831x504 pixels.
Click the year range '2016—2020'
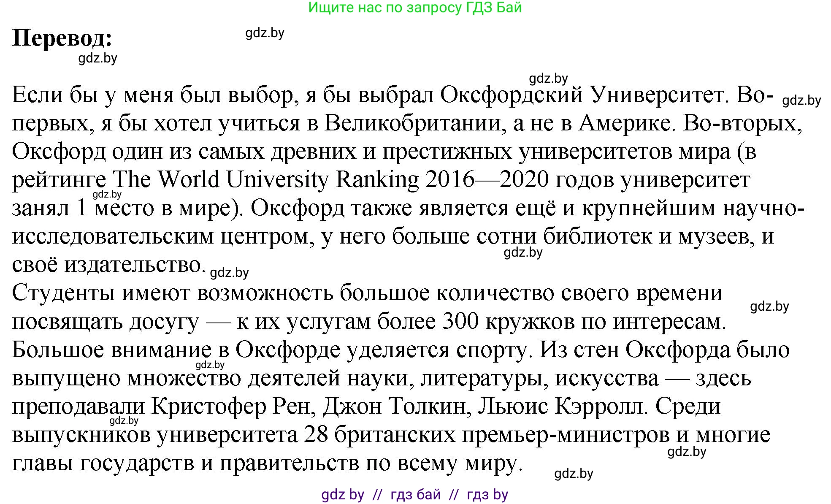[487, 180]
